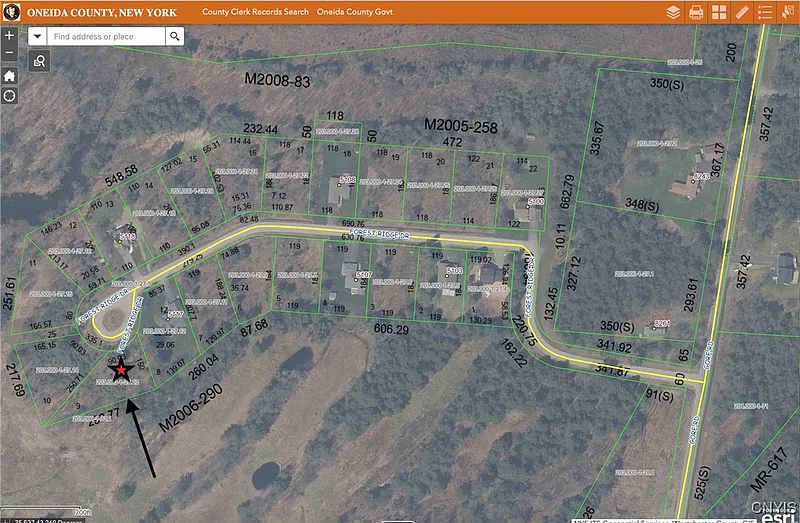This screenshot has width=800, height=523.
Task: Click the 367.17 dimension label
Action: pyautogui.click(x=717, y=160)
